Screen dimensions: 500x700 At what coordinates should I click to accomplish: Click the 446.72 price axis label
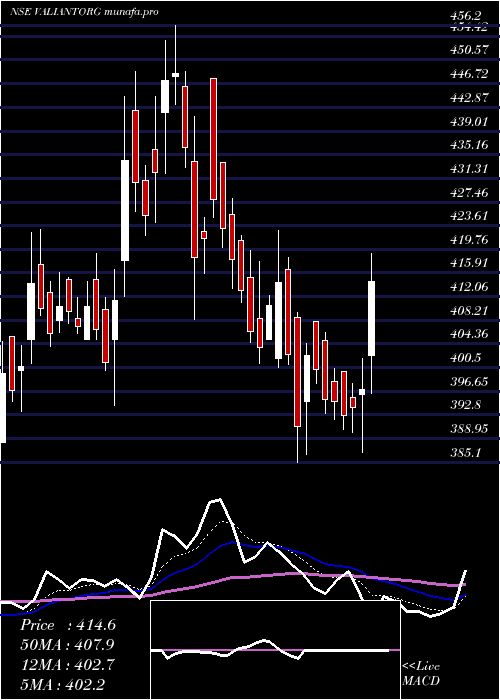click(468, 74)
